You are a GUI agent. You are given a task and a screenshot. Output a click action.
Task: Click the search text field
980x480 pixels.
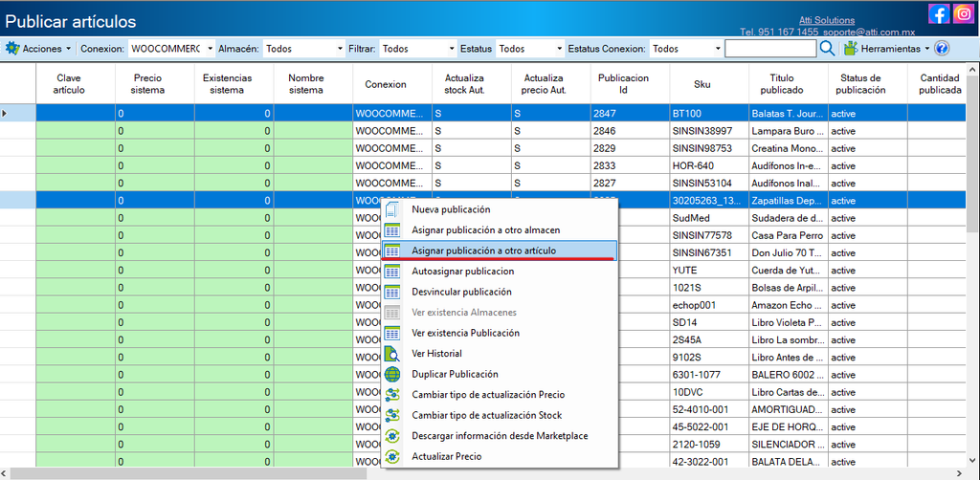click(770, 48)
